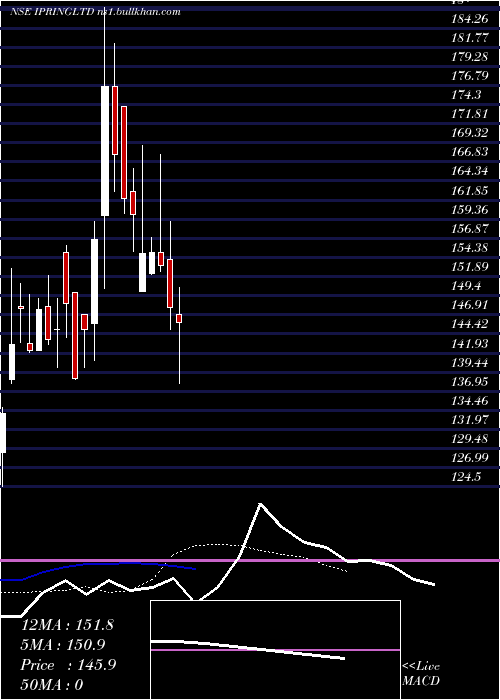This screenshot has height=700, width=500.
Task: Click the 136.95 price axis label
Action: point(470,382)
